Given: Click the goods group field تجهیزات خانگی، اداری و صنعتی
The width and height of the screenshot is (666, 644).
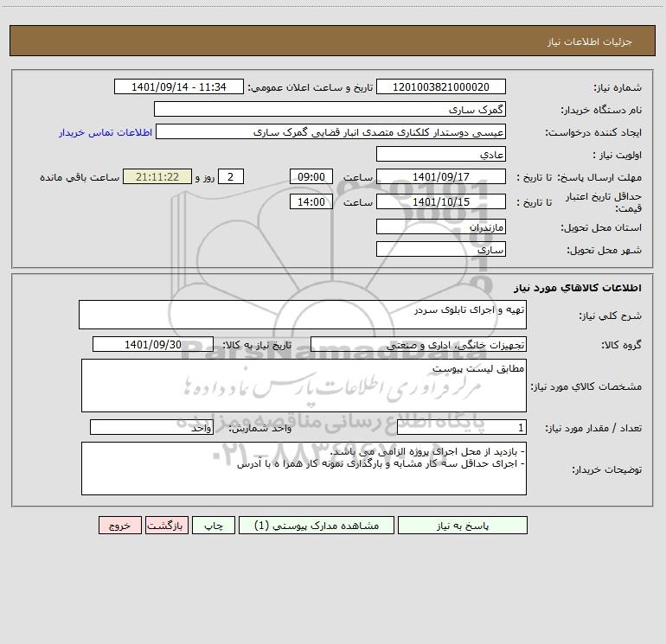Looking at the screenshot, I should [419, 345].
